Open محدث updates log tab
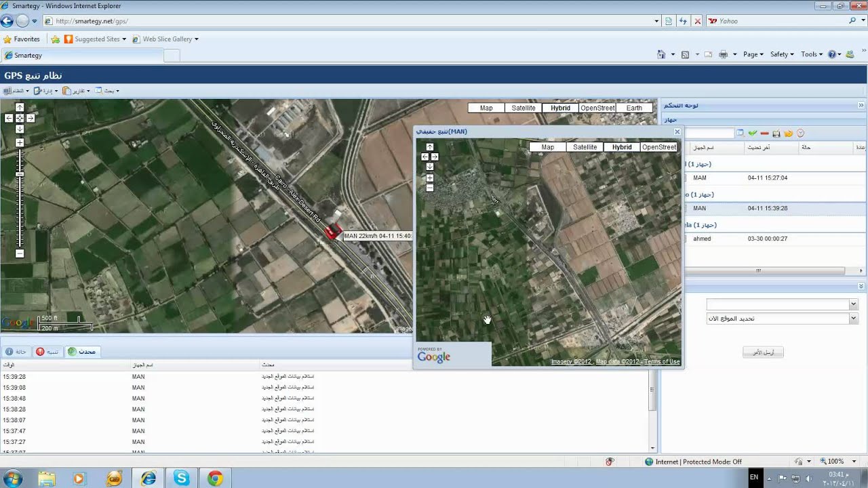Viewport: 868px width, 488px height. [83, 351]
